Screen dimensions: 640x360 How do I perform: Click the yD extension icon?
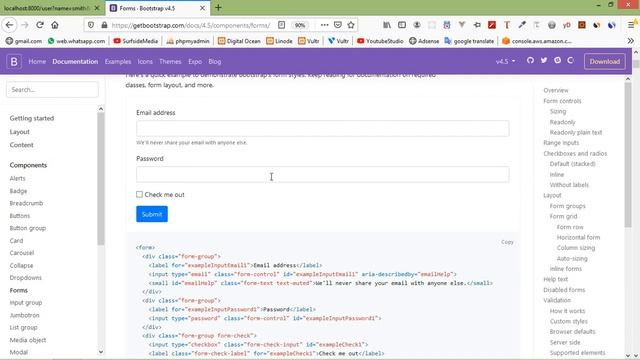[x=567, y=25]
